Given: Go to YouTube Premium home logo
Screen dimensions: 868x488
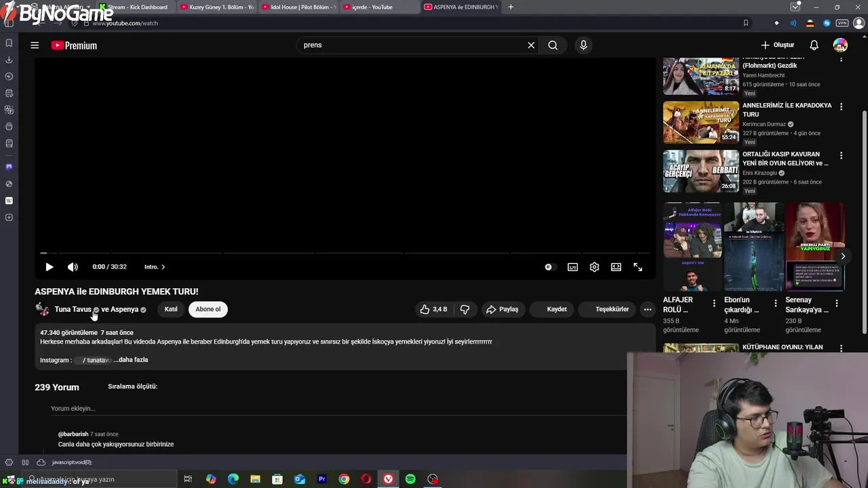Looking at the screenshot, I should point(74,45).
